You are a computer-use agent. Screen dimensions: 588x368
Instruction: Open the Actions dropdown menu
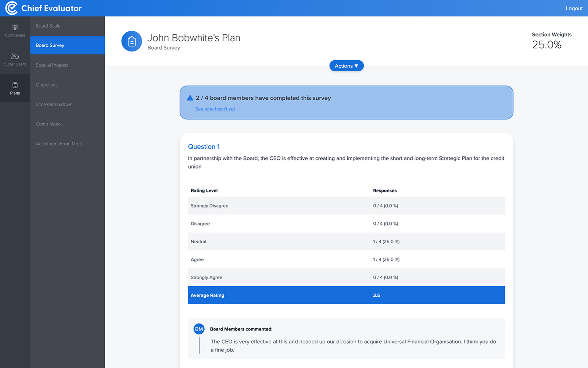[x=346, y=66]
